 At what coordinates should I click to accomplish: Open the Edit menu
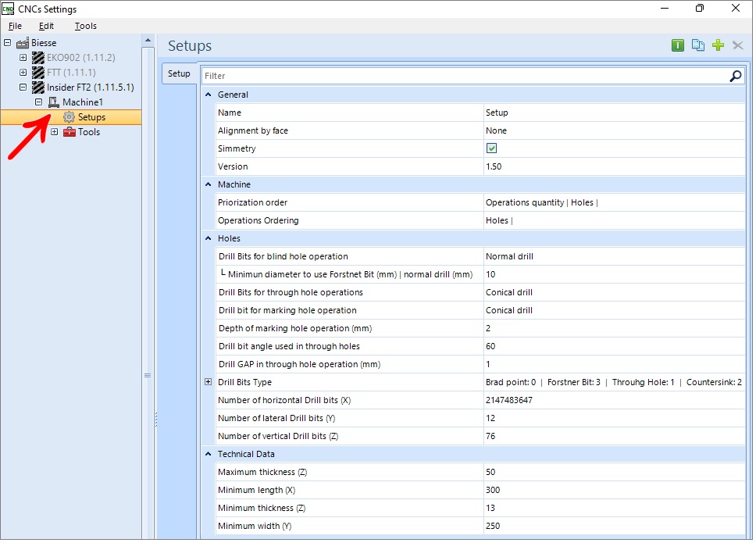[x=47, y=26]
